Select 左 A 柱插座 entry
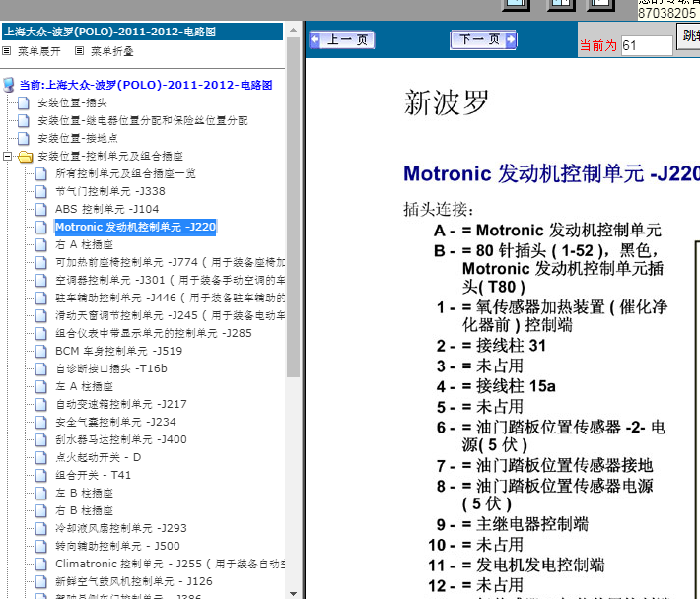This screenshot has height=599, width=700. pos(84,386)
